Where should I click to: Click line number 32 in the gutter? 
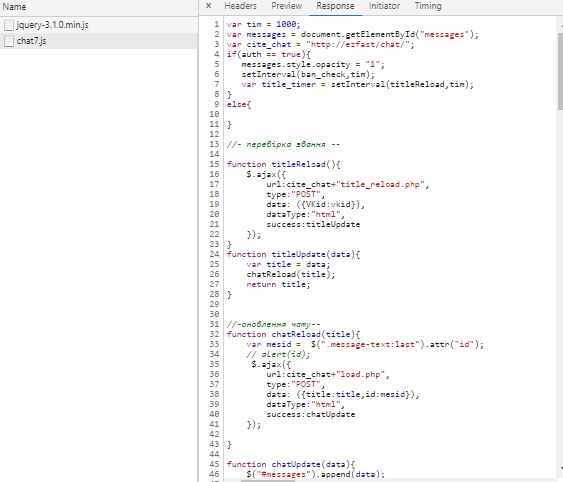(x=214, y=334)
